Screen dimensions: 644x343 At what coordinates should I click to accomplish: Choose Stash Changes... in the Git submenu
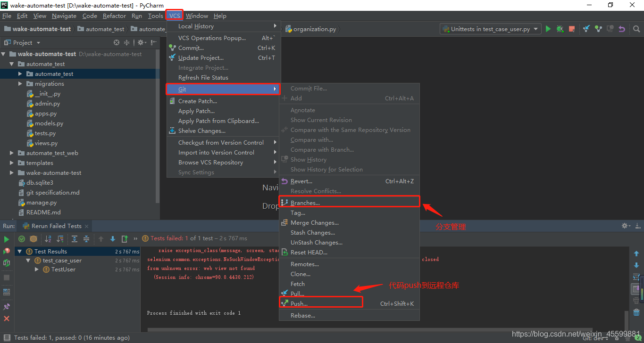coord(349,232)
